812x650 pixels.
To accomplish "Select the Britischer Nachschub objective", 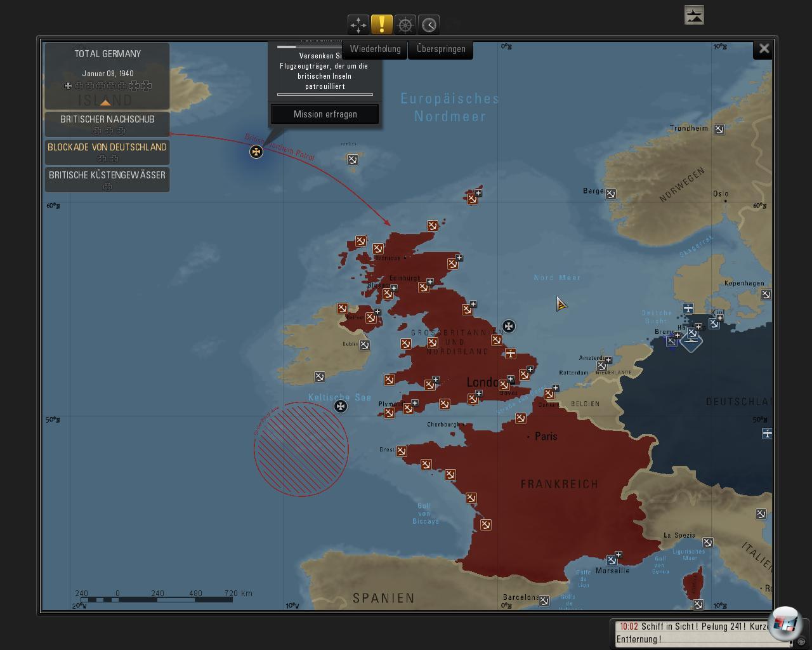I will (x=107, y=124).
